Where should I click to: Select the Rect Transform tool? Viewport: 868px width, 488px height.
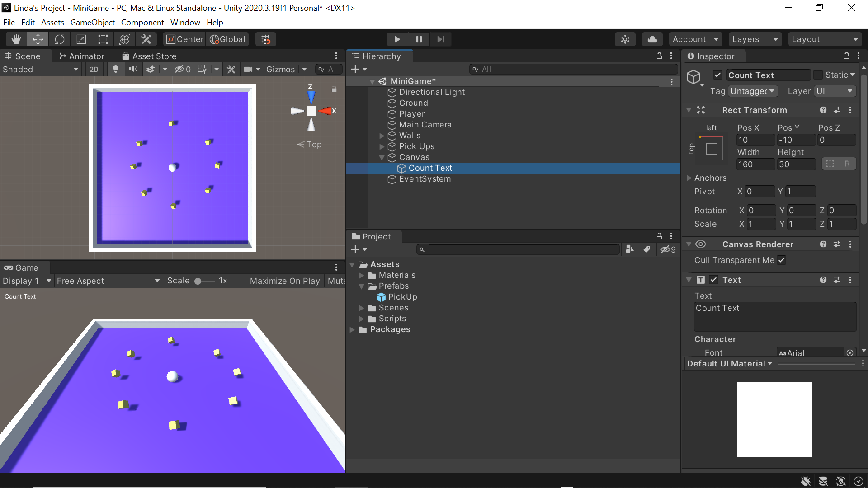pos(103,39)
